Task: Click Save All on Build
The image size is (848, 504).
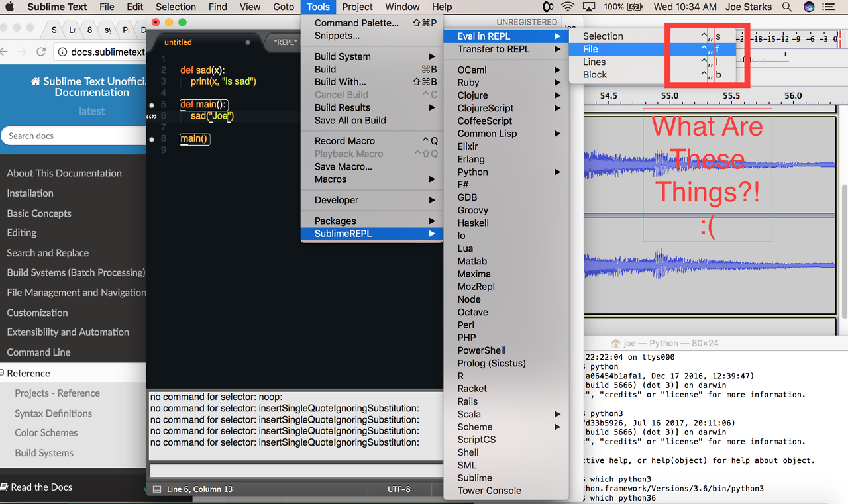Action: 372,120
